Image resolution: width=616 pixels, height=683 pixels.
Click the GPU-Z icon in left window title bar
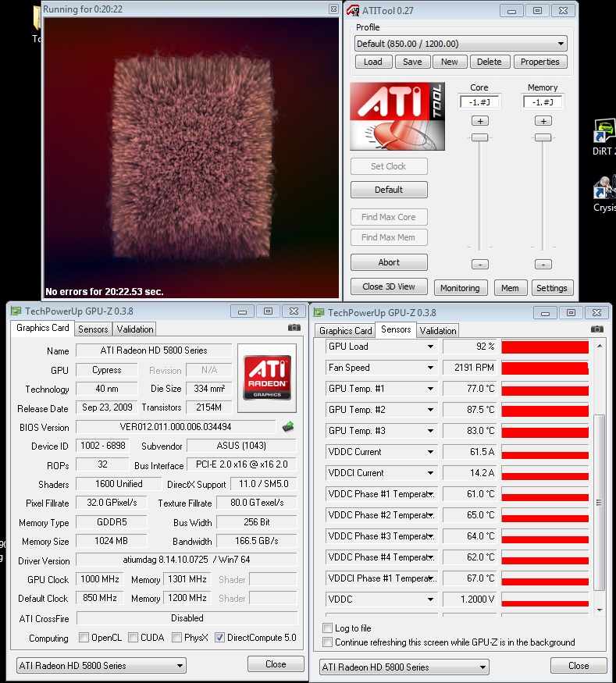[16, 311]
